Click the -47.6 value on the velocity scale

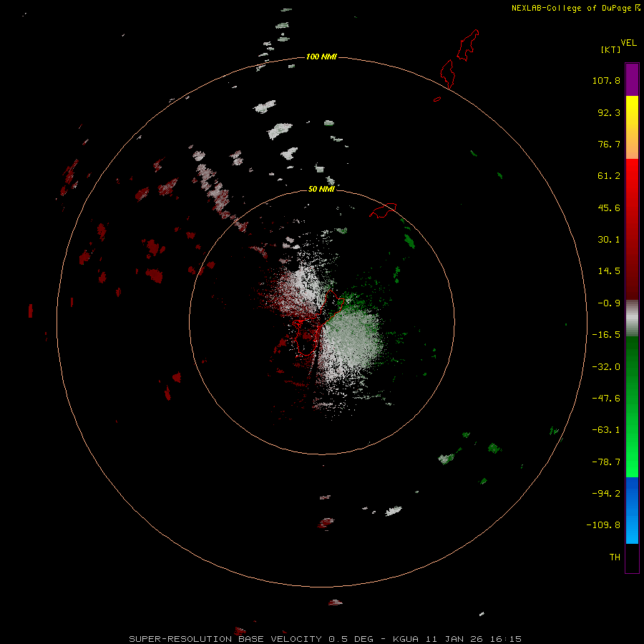pos(606,399)
